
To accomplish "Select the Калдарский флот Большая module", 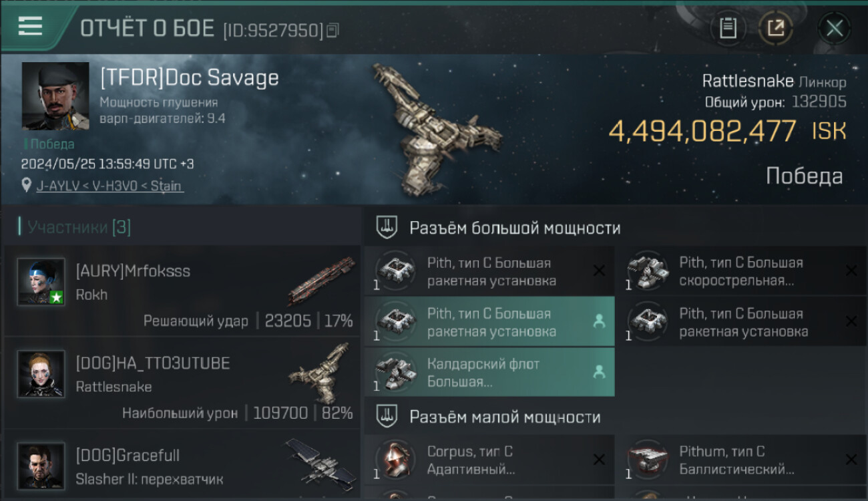I will tap(489, 372).
